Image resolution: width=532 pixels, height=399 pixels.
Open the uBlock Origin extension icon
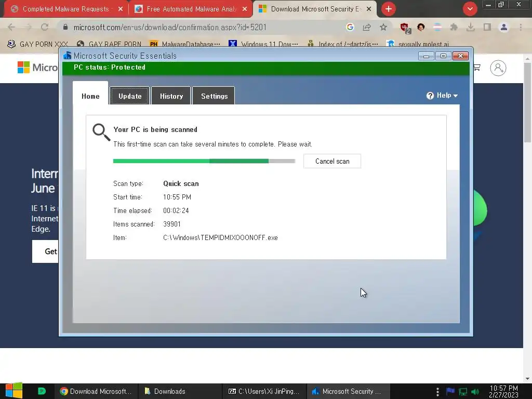(x=405, y=28)
